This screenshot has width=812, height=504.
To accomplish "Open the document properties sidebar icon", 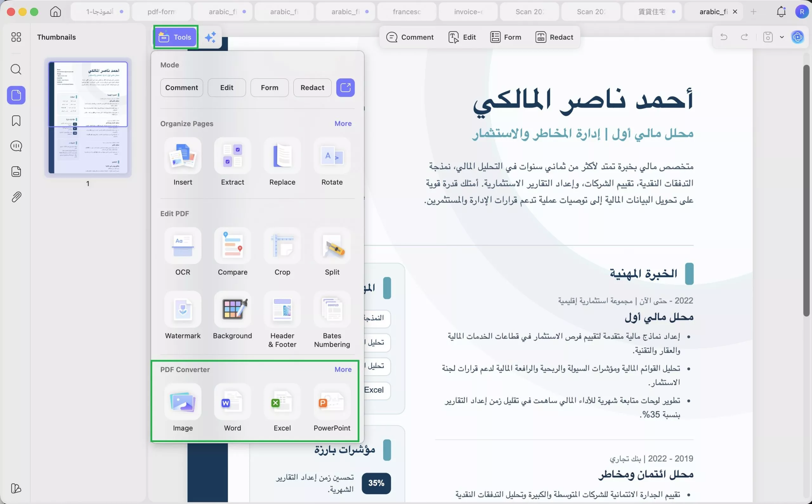I will (x=16, y=171).
